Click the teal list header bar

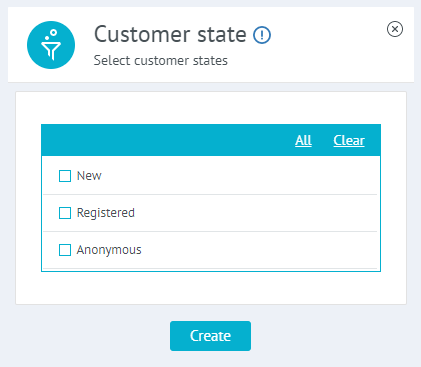(167, 140)
